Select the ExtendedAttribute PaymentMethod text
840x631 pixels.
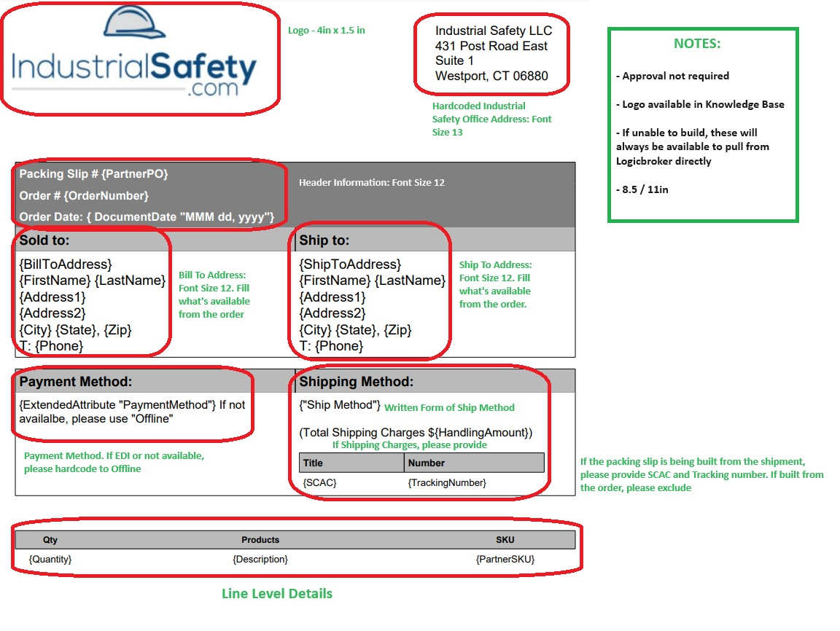(132, 412)
